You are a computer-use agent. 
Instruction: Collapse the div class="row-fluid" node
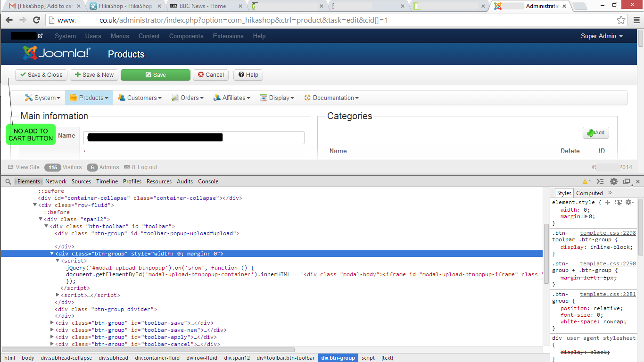[35, 205]
